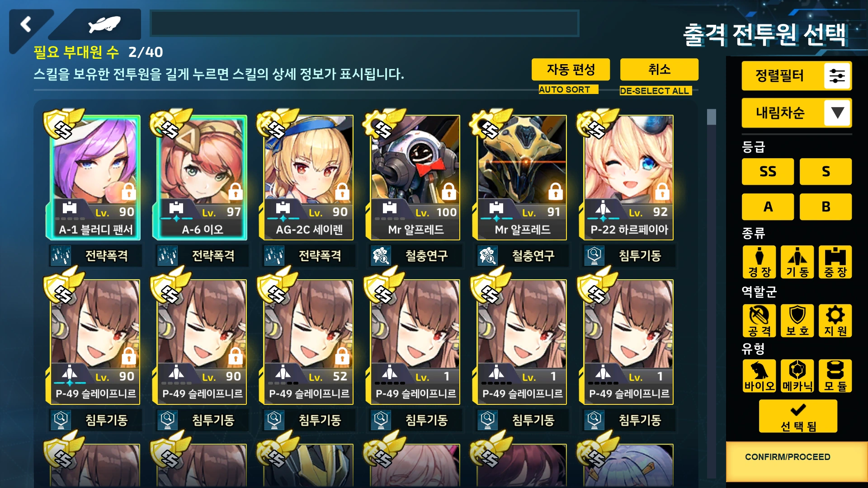
Task: Click the 취소 deselect all button
Action: (659, 70)
